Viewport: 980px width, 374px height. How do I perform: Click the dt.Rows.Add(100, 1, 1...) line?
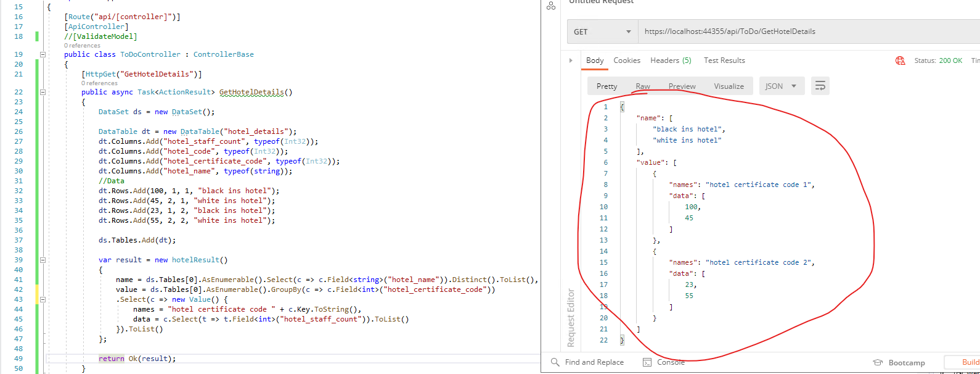189,191
